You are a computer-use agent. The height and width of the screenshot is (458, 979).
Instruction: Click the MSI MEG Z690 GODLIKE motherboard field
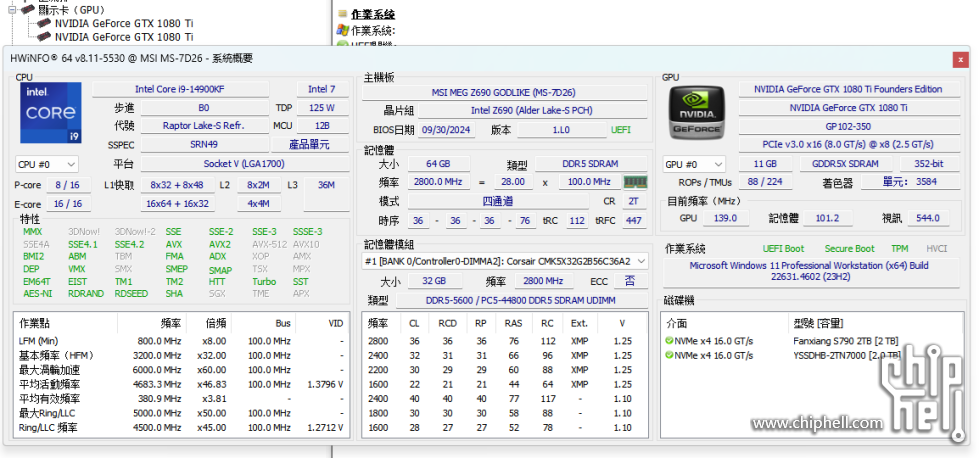(503, 92)
